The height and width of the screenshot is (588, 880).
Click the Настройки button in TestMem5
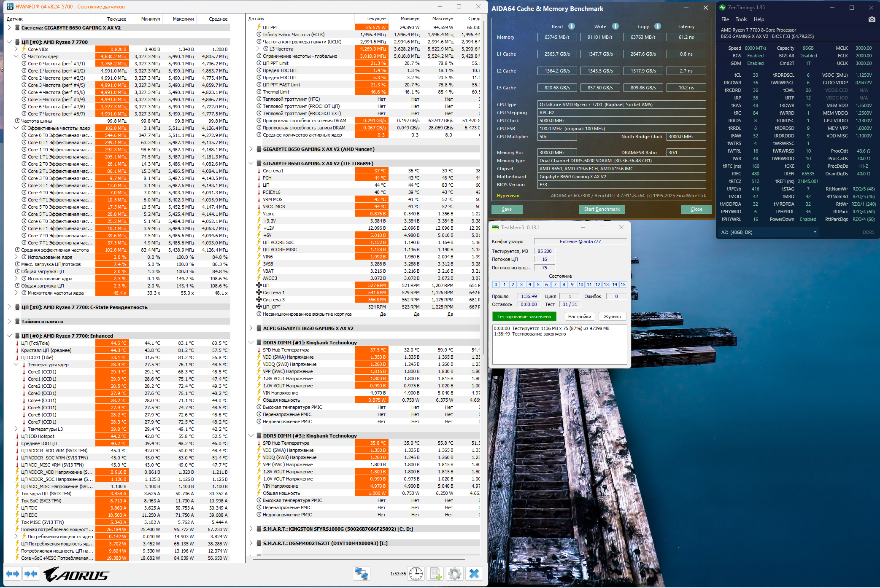point(579,317)
